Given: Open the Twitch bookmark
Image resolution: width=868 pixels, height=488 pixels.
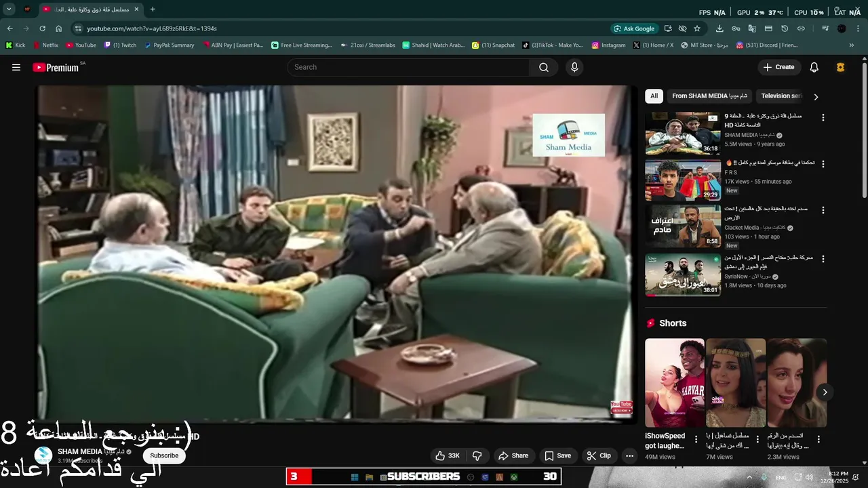Looking at the screenshot, I should [120, 45].
